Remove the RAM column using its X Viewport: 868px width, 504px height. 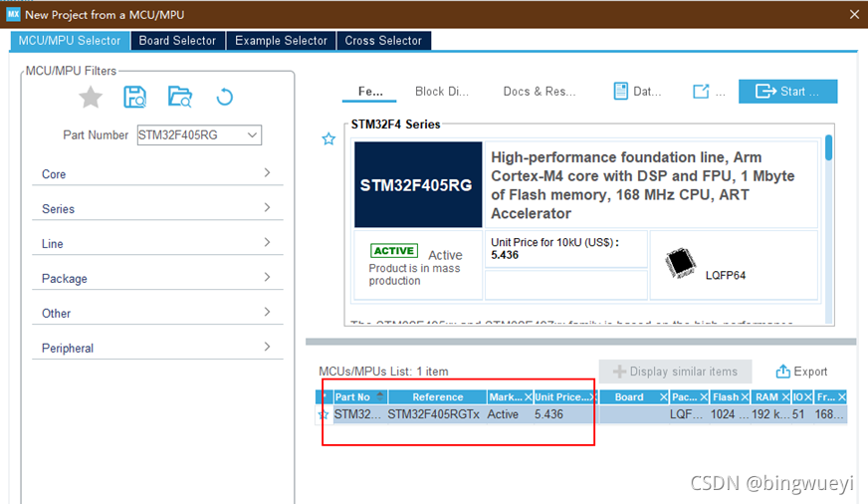pyautogui.click(x=785, y=397)
